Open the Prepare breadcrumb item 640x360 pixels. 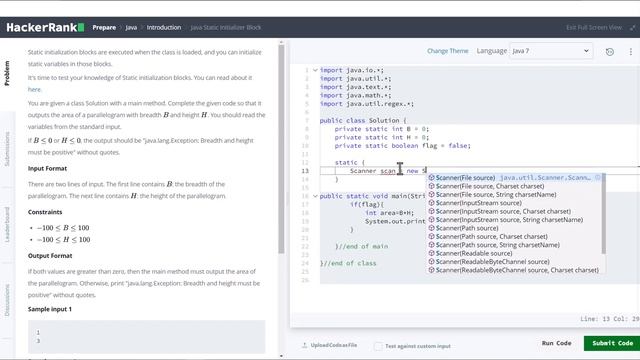point(104,27)
